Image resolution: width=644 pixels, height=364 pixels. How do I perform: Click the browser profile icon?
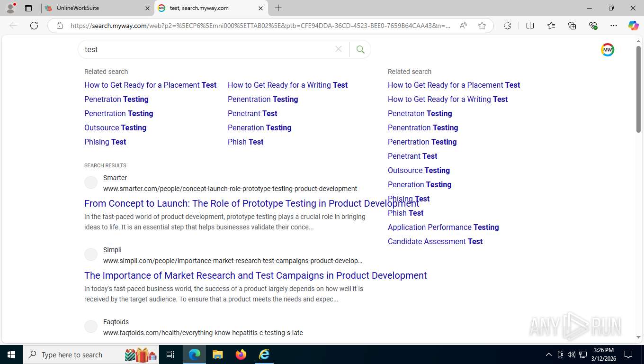pyautogui.click(x=10, y=8)
